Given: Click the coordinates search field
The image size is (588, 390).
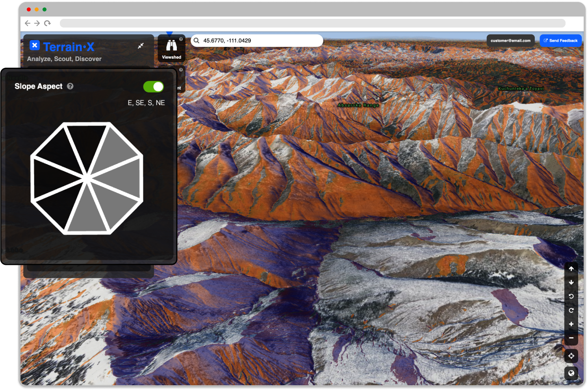Looking at the screenshot, I should click(256, 41).
